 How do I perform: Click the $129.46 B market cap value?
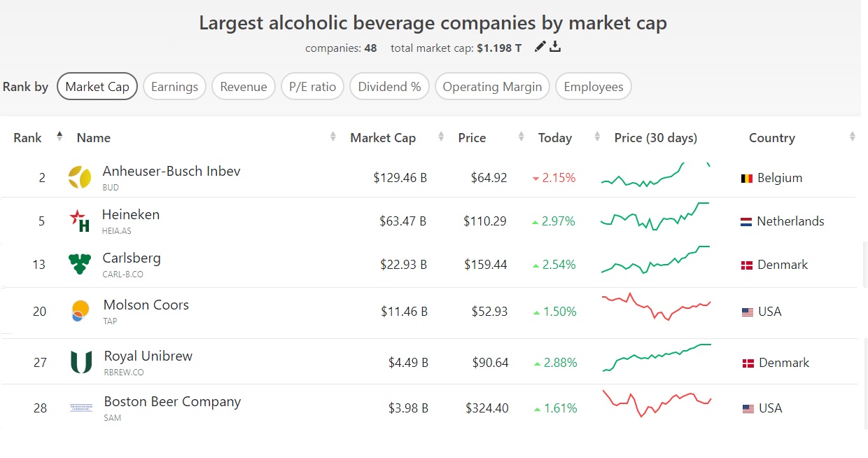click(400, 178)
